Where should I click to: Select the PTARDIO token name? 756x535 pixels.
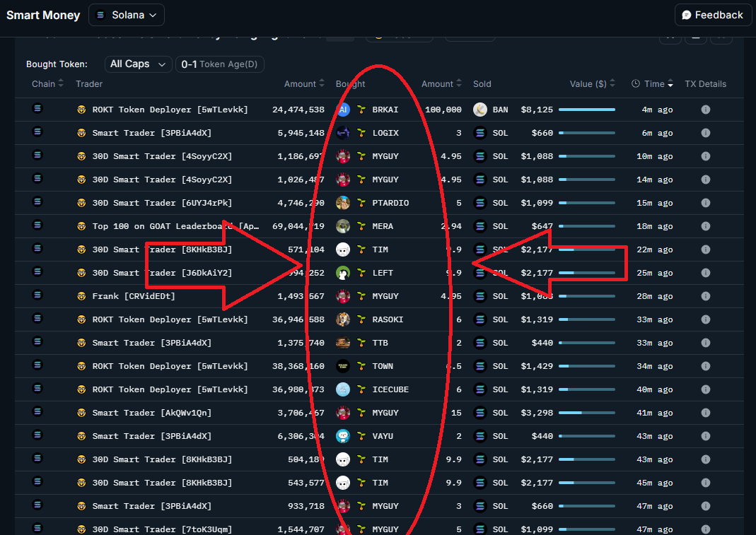pyautogui.click(x=390, y=203)
